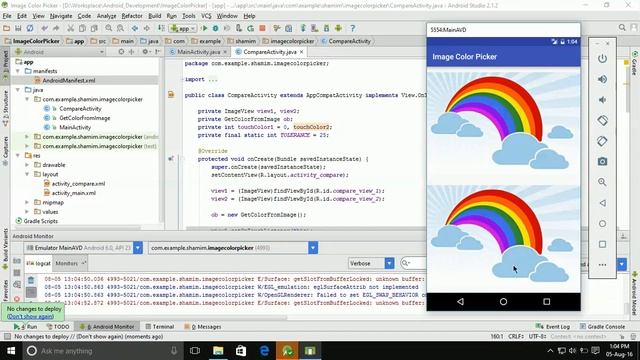The image size is (640, 360).
Task: Expand the mipmap folder
Action: [x=27, y=202]
